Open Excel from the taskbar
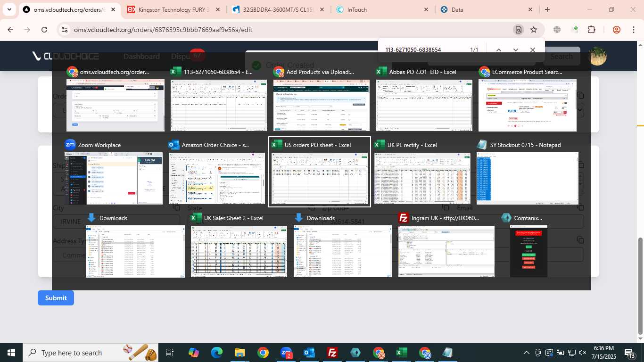This screenshot has width=644, height=362. (402, 353)
